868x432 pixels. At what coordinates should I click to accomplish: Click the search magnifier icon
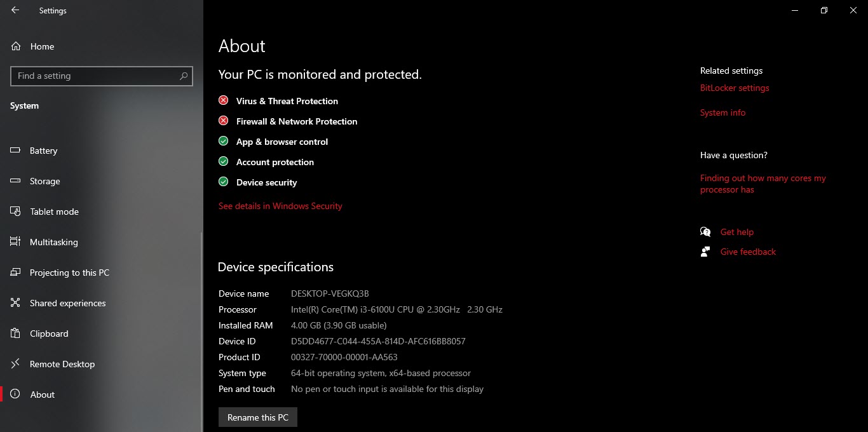pyautogui.click(x=184, y=76)
